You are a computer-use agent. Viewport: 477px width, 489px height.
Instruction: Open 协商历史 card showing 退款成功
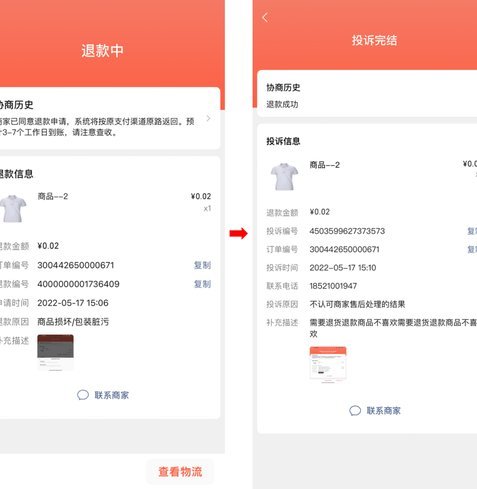(x=367, y=94)
